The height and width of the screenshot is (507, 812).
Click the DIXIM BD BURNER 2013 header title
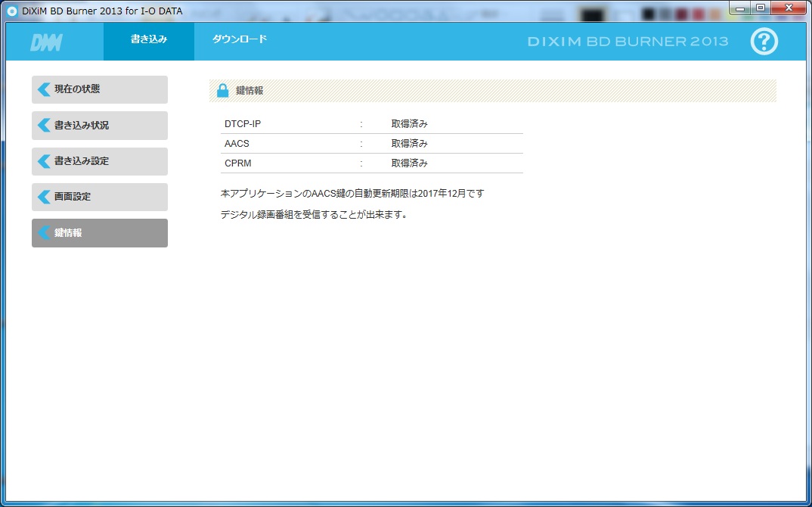point(628,42)
